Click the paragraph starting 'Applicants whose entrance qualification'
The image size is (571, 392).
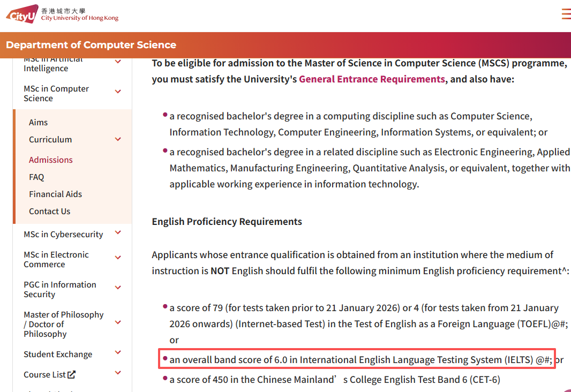(x=360, y=263)
